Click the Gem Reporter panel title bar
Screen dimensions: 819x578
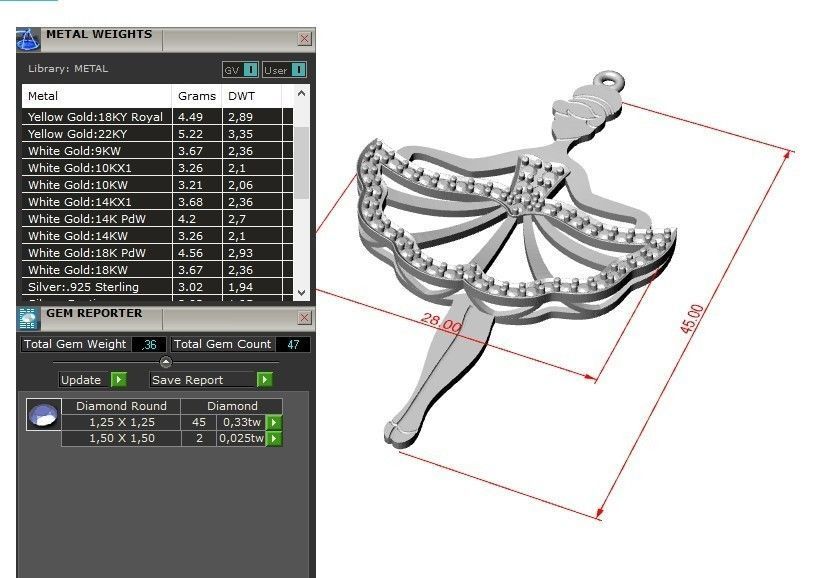click(166, 319)
